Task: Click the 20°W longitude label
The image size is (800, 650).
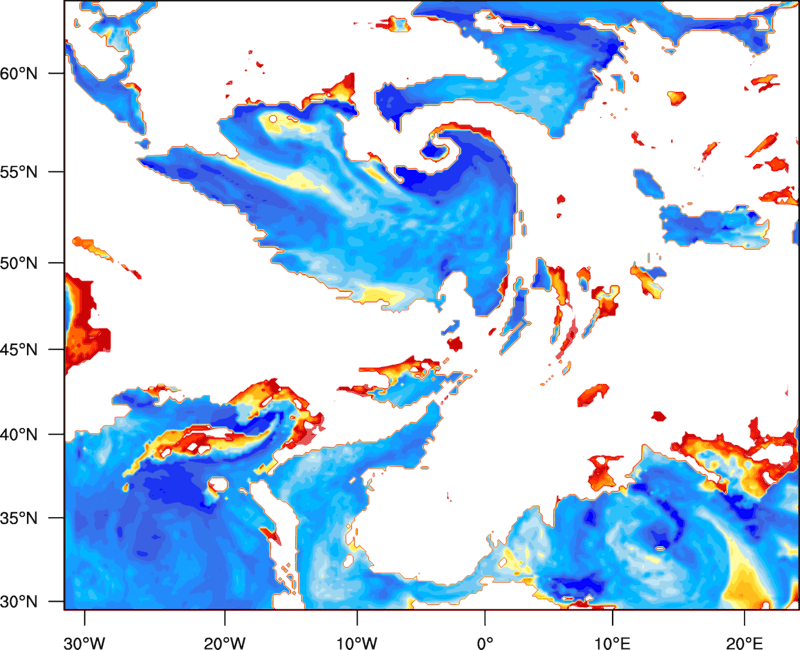Action: point(224,643)
